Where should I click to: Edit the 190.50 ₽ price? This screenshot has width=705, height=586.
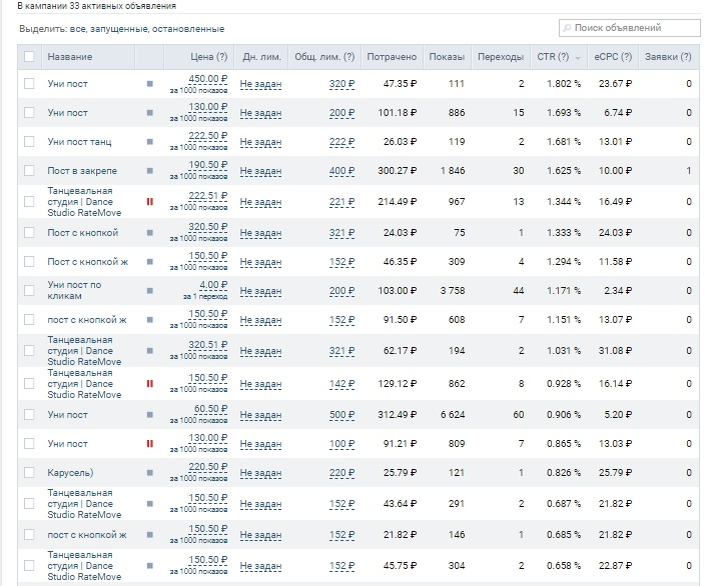tap(208, 165)
